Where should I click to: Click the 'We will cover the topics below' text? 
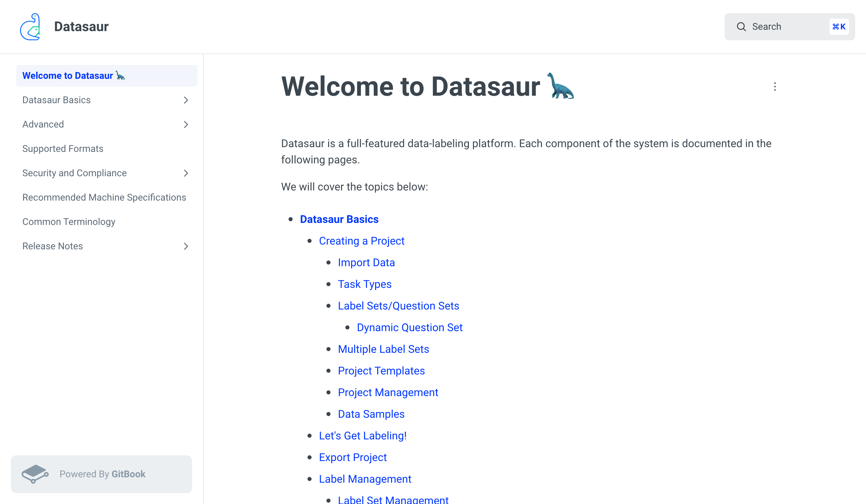(x=355, y=187)
